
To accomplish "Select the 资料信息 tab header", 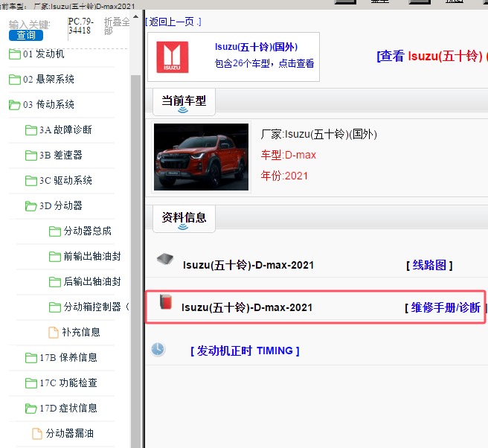I will click(184, 219).
